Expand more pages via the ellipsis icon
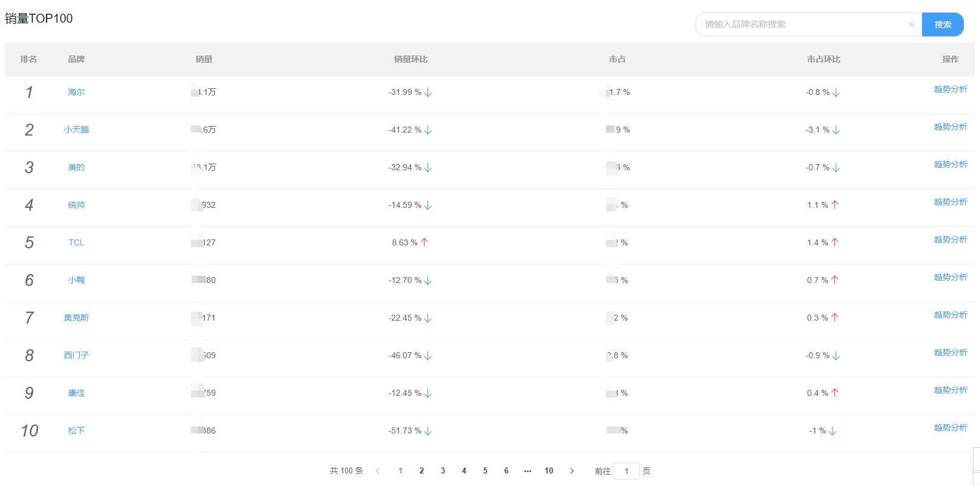The height and width of the screenshot is (486, 980). coord(527,471)
